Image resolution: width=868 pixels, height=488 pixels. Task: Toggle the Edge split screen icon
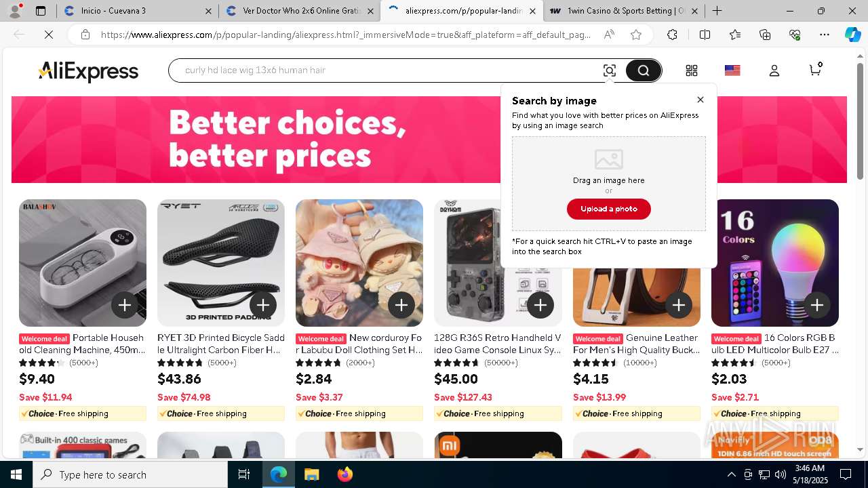point(705,35)
